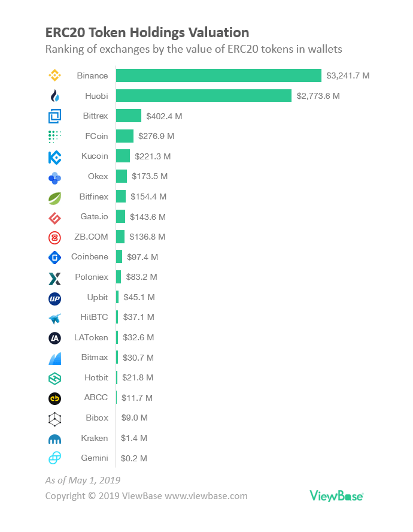Image resolution: width=413 pixels, height=532 pixels.
Task: Select the Bitfinex leaf icon
Action: click(54, 197)
